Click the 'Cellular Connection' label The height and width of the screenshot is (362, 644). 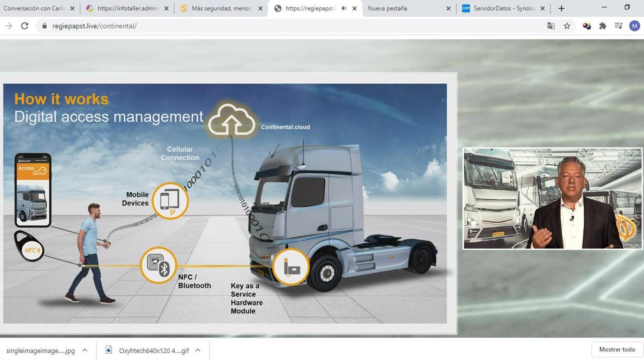tap(180, 153)
